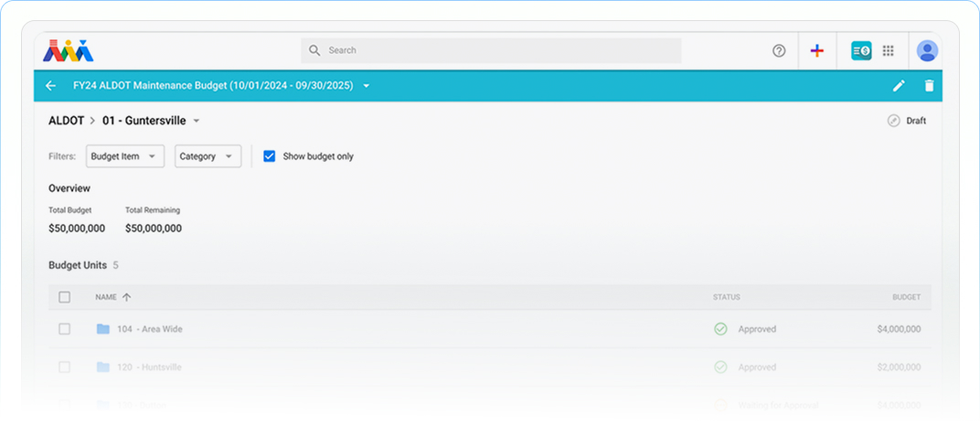Open the apps grid launcher

pyautogui.click(x=889, y=50)
